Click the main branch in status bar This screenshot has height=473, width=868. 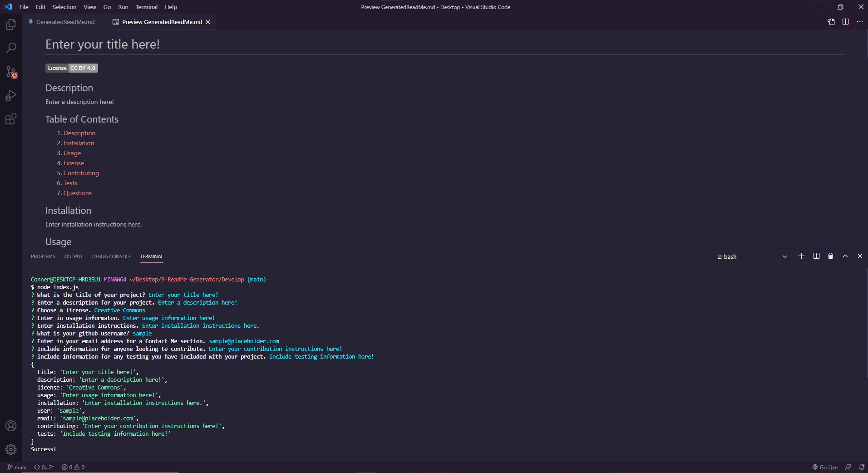click(x=17, y=467)
